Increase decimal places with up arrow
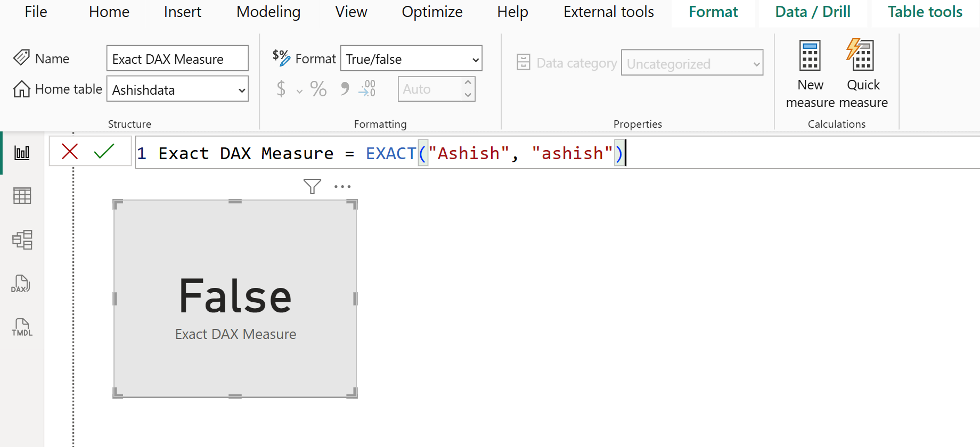Screen dimensions: 980x447 [x=468, y=82]
